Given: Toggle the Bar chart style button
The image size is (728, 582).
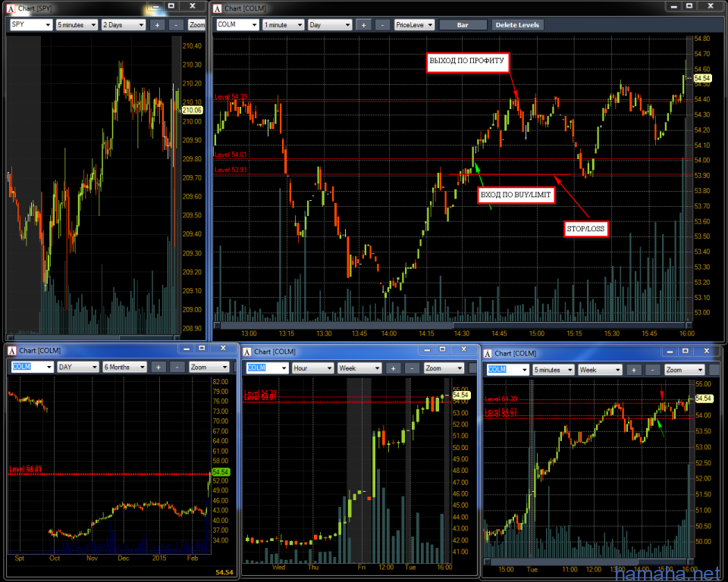Looking at the screenshot, I should (462, 24).
